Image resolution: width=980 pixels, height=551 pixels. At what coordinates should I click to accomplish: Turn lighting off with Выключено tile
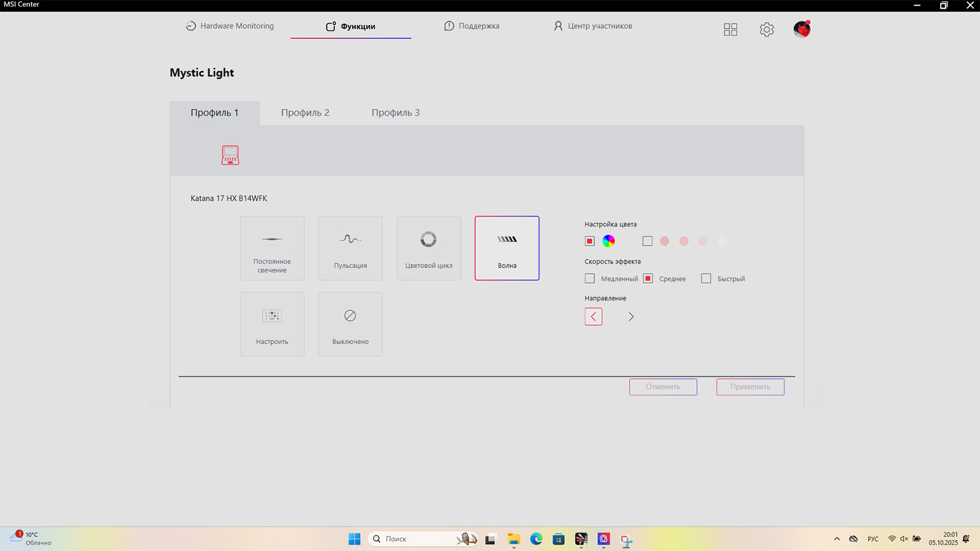click(350, 324)
